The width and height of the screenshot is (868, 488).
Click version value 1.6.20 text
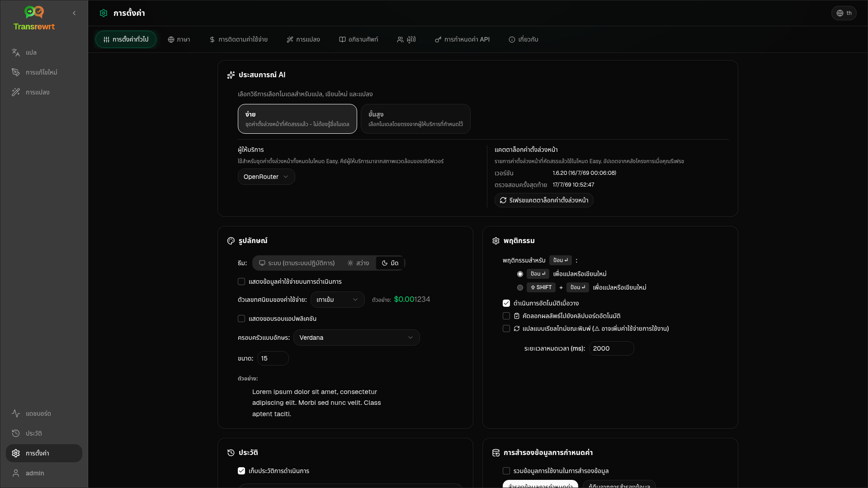point(584,173)
